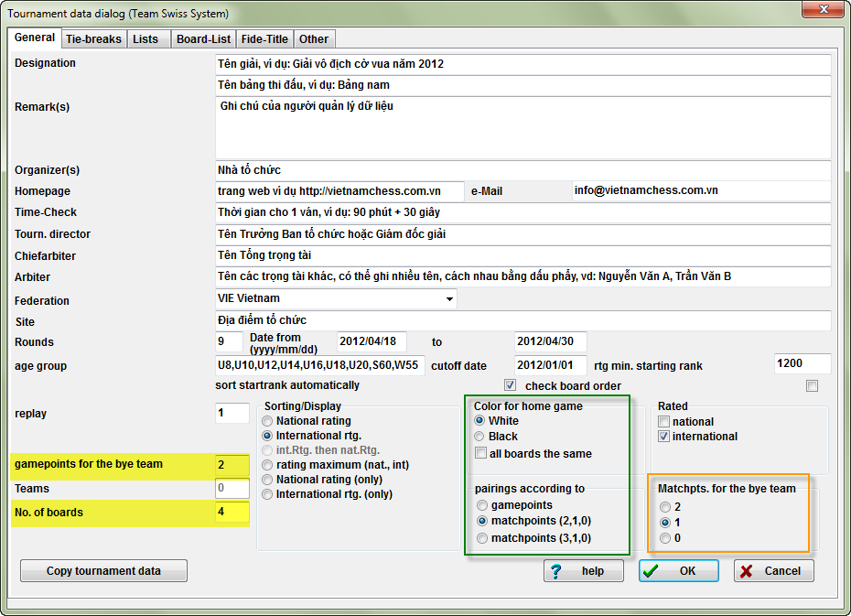Open the Board-List tab
Screen dimensions: 851x616
click(203, 39)
